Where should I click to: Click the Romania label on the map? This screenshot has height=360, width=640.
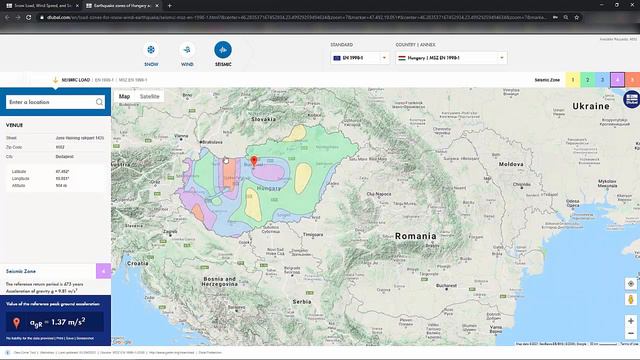coord(416,236)
